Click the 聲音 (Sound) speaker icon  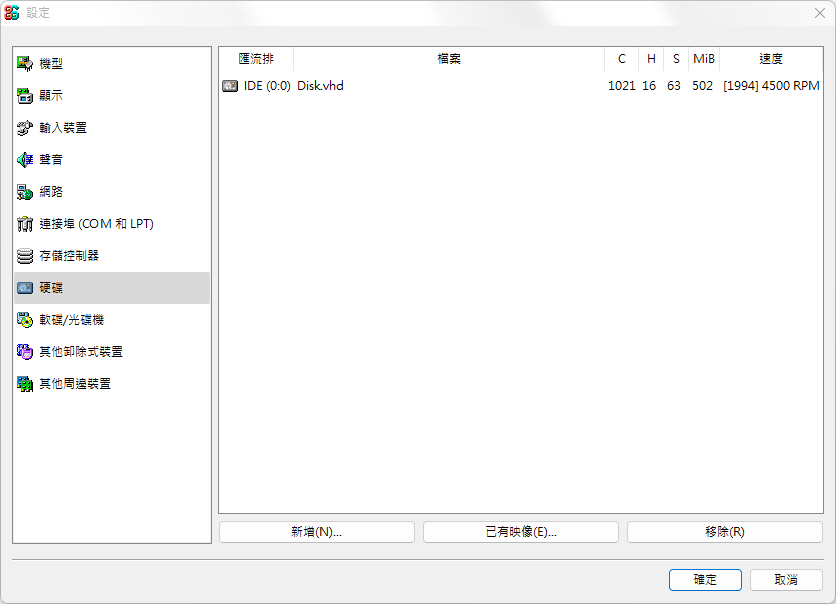[25, 160]
